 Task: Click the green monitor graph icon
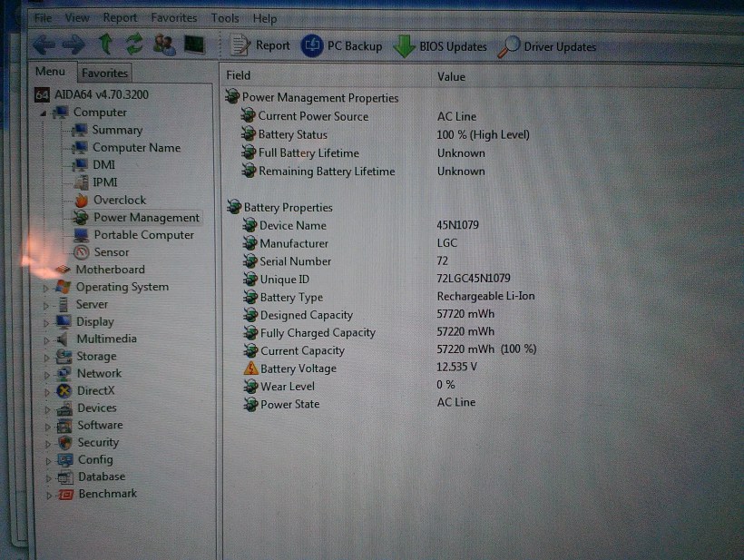point(193,44)
